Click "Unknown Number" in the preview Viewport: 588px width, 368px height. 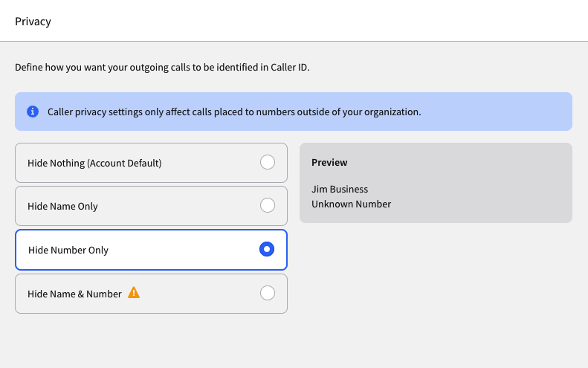[351, 204]
